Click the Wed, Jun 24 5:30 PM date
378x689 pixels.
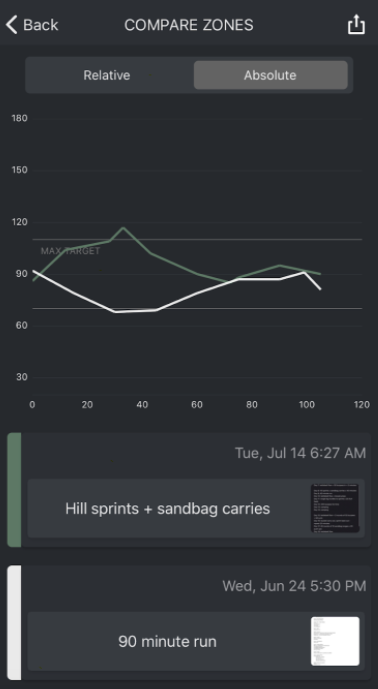294,586
